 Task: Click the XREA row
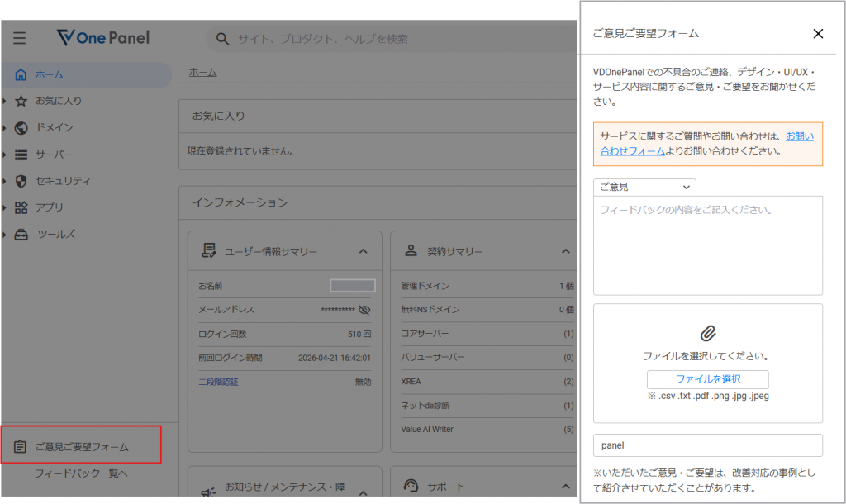487,382
